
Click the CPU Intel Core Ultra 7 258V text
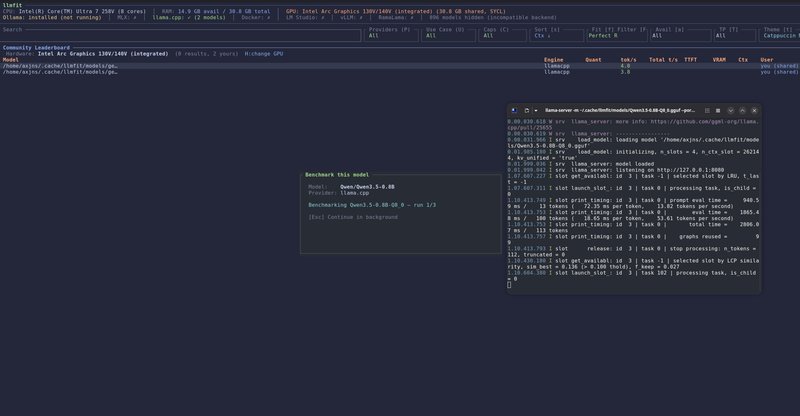pyautogui.click(x=74, y=11)
